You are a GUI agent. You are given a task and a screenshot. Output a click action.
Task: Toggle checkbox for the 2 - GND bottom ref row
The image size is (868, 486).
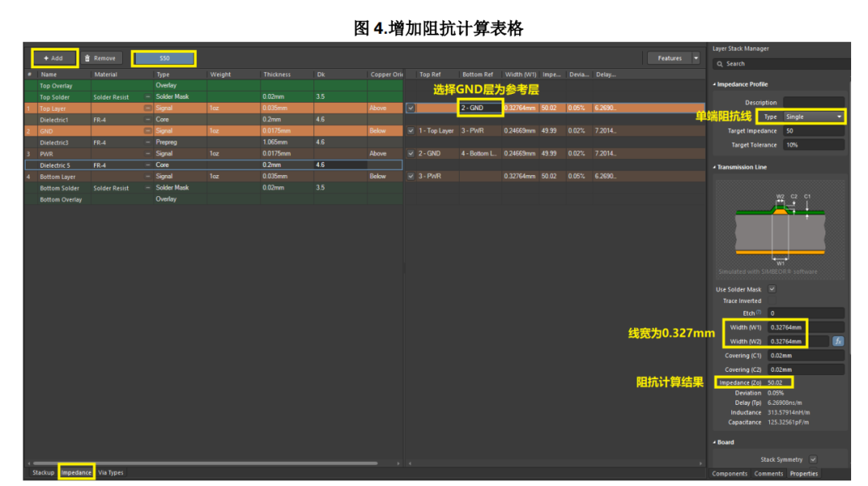pos(411,108)
